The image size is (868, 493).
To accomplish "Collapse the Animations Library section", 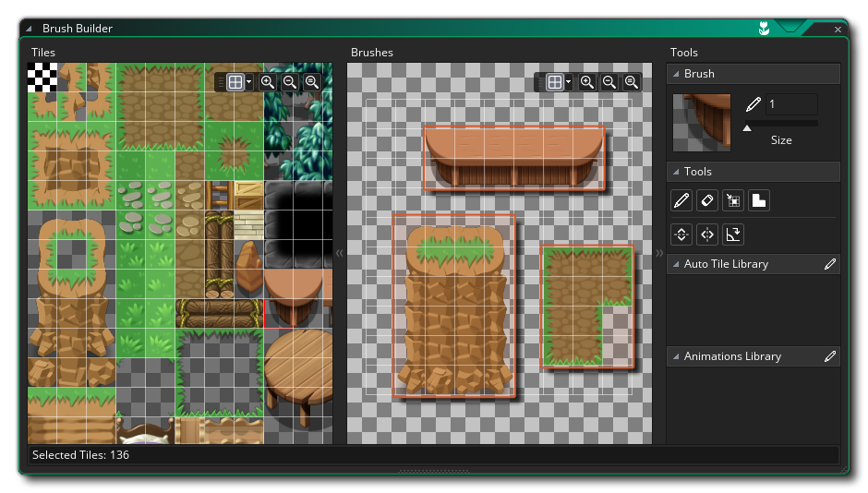I will click(x=675, y=356).
